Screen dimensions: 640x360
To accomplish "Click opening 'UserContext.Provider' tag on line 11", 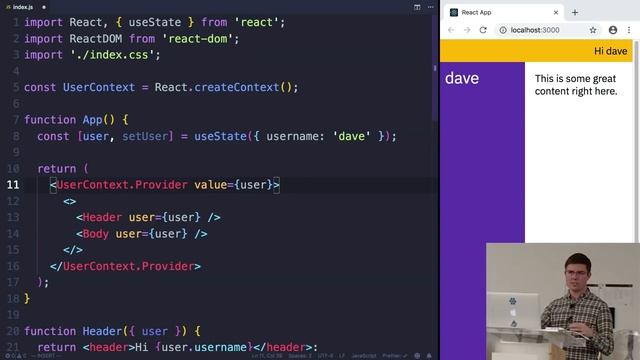I will click(x=122, y=185).
